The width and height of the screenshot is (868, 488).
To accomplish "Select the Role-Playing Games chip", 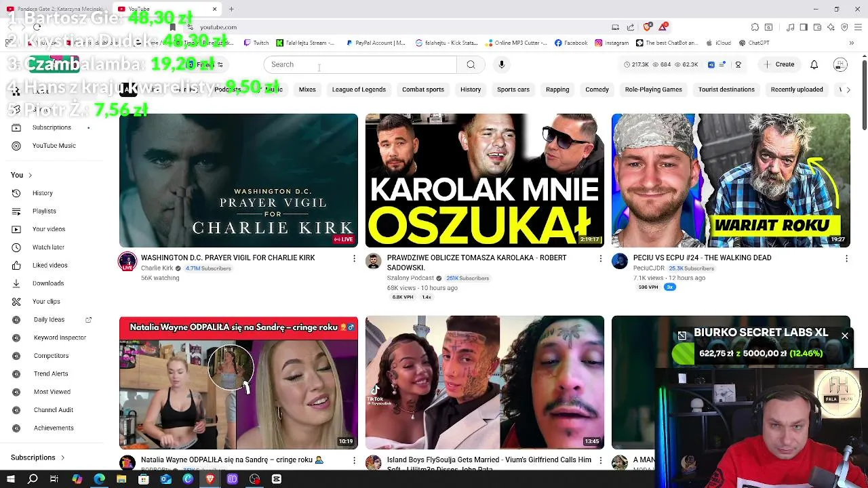I will click(x=654, y=89).
